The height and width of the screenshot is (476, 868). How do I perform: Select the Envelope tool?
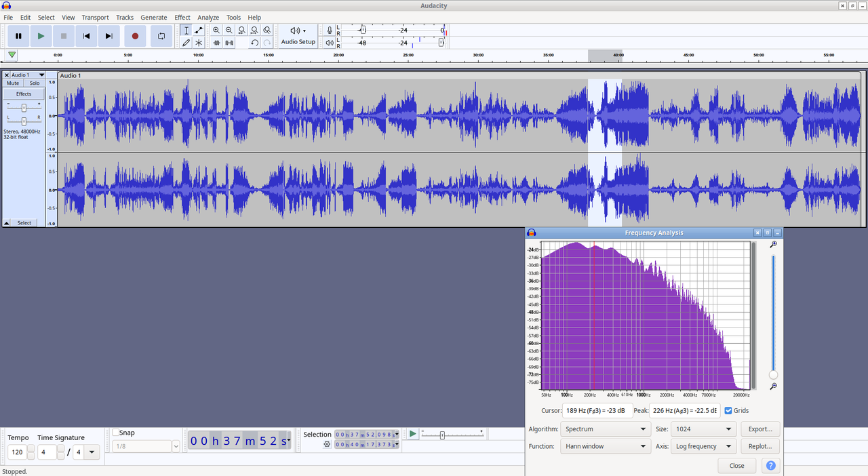coord(199,31)
